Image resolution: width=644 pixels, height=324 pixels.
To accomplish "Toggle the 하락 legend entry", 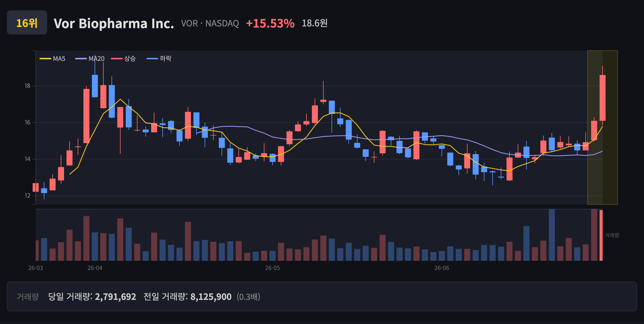I will (x=159, y=59).
